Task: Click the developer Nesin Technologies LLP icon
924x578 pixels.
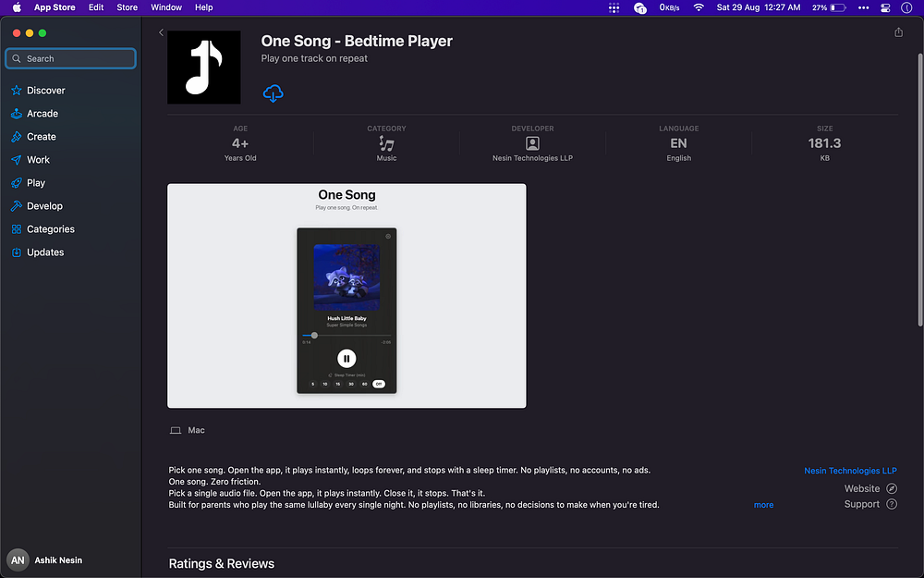Action: (x=532, y=143)
